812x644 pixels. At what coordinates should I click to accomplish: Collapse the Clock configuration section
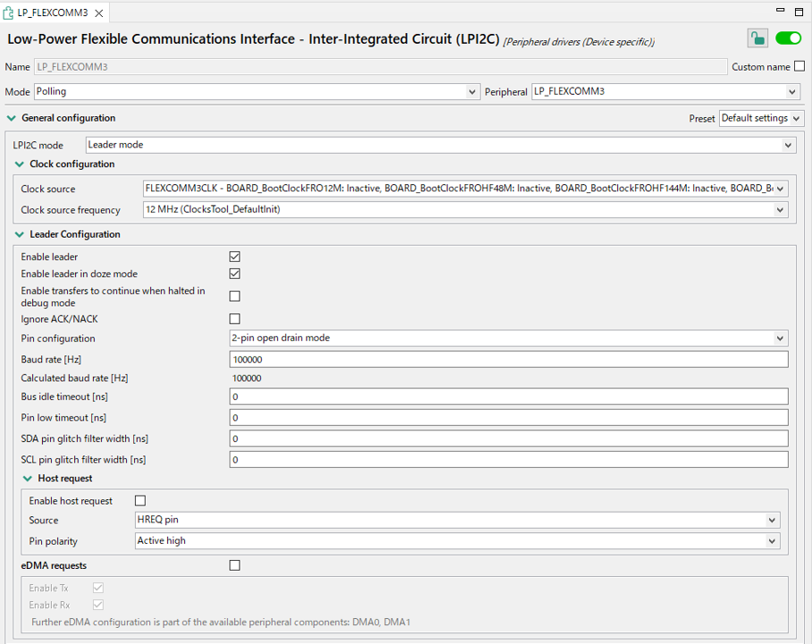20,165
